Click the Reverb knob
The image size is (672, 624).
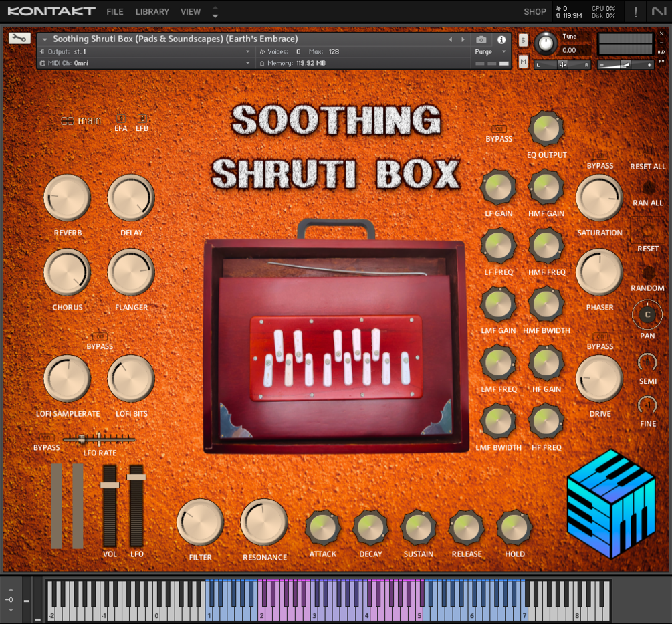click(x=68, y=197)
